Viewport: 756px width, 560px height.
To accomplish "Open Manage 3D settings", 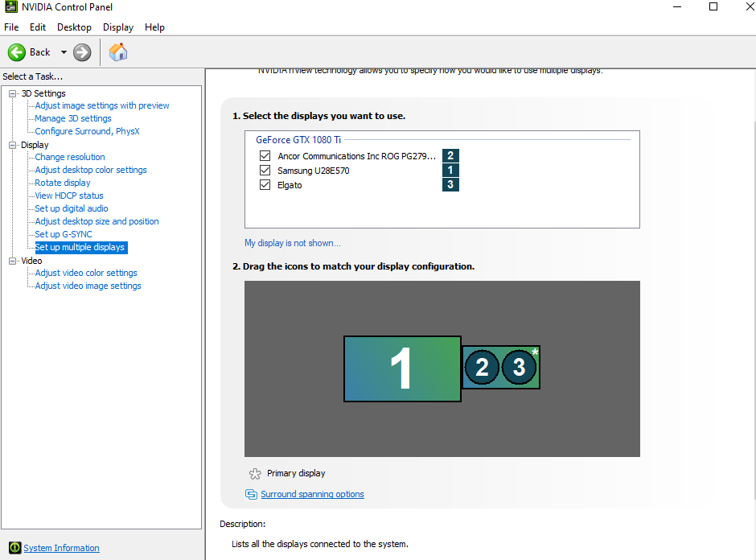I will (x=73, y=118).
